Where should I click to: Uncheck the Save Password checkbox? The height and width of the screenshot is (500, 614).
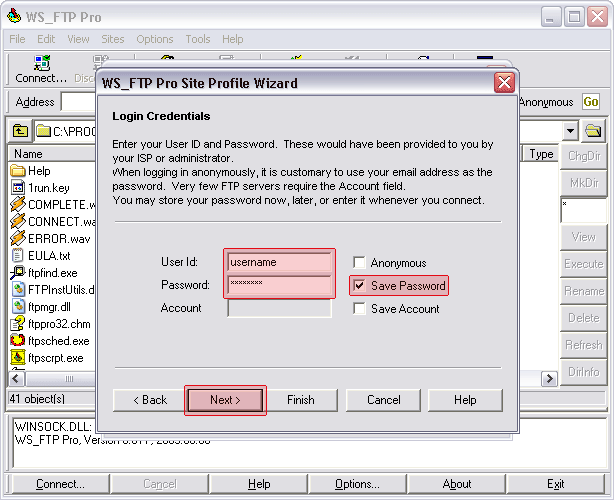tap(359, 286)
